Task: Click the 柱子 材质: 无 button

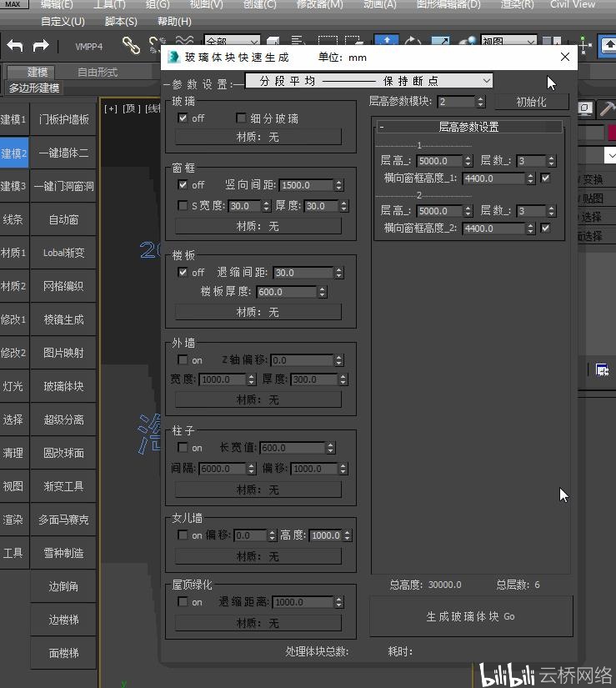Action: pyautogui.click(x=258, y=490)
